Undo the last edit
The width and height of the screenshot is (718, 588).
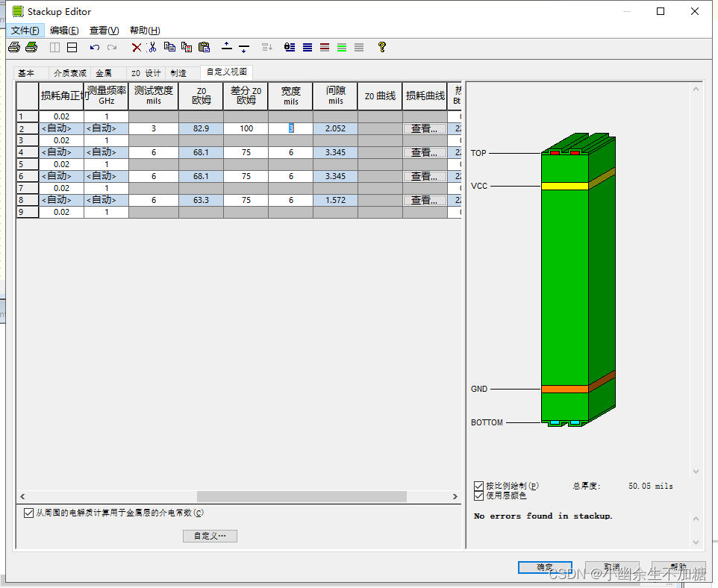pyautogui.click(x=95, y=47)
